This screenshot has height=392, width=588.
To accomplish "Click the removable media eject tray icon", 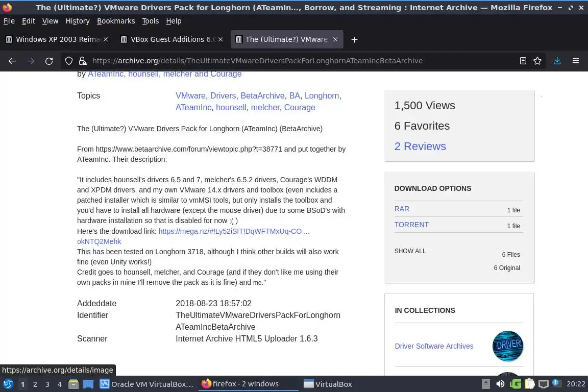I will click(485, 384).
